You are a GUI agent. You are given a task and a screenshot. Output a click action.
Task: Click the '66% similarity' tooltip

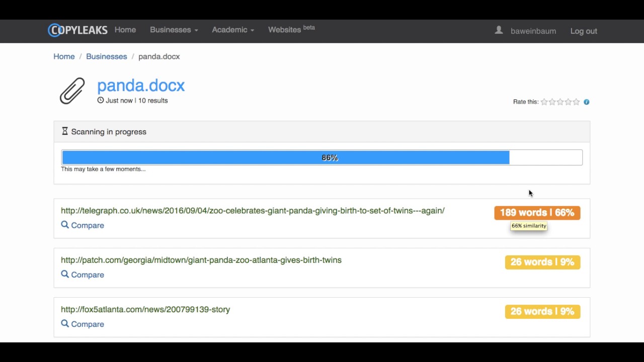(x=529, y=226)
